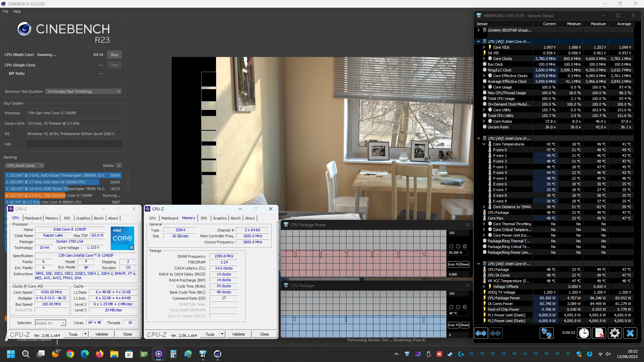
Task: Open Tools dropdown arrow in CPU-Z CPU window
Action: pyautogui.click(x=85, y=334)
